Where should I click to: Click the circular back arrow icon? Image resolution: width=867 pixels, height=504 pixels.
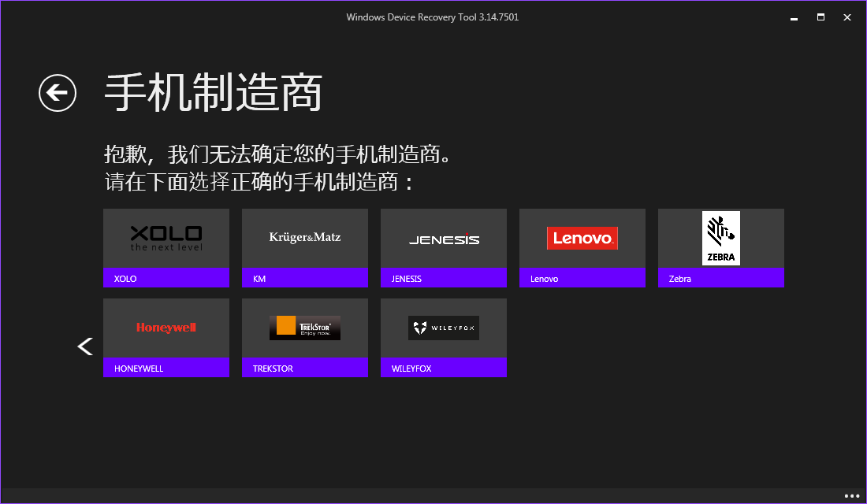58,93
